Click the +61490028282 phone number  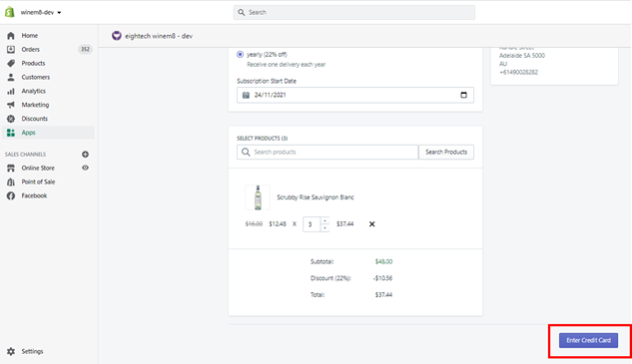click(519, 72)
